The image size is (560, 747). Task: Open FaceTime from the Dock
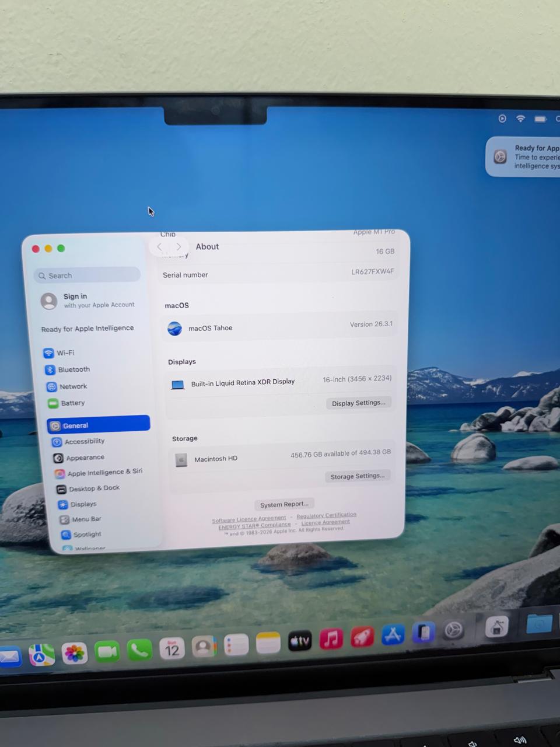(107, 651)
